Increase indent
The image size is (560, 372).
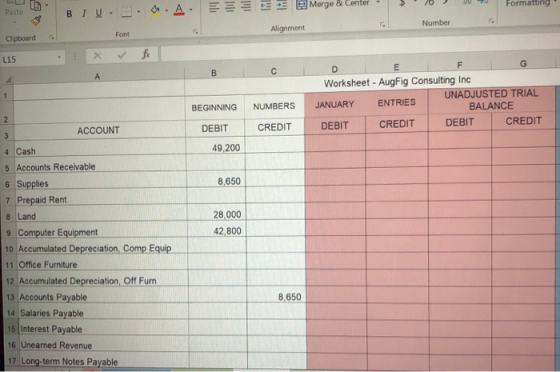pyautogui.click(x=281, y=5)
